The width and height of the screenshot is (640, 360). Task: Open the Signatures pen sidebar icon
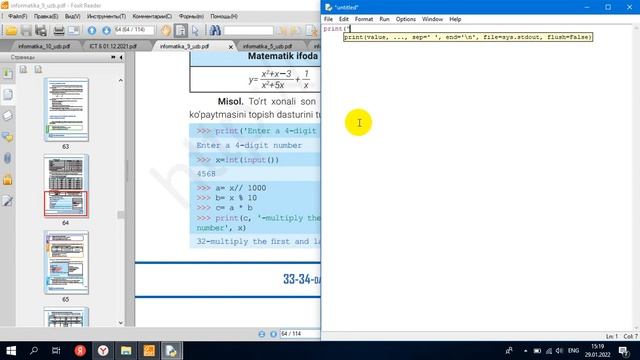coord(8,200)
